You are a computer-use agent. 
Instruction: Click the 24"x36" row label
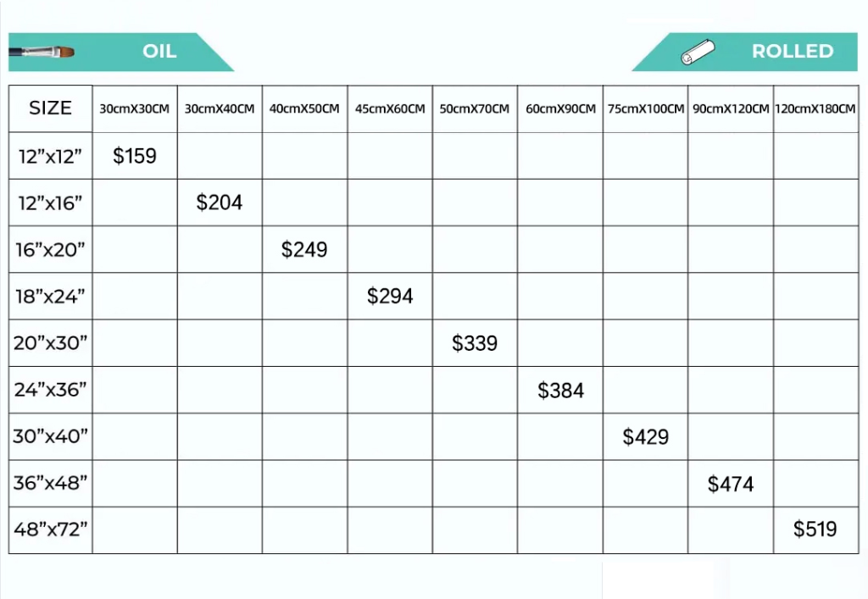(51, 391)
